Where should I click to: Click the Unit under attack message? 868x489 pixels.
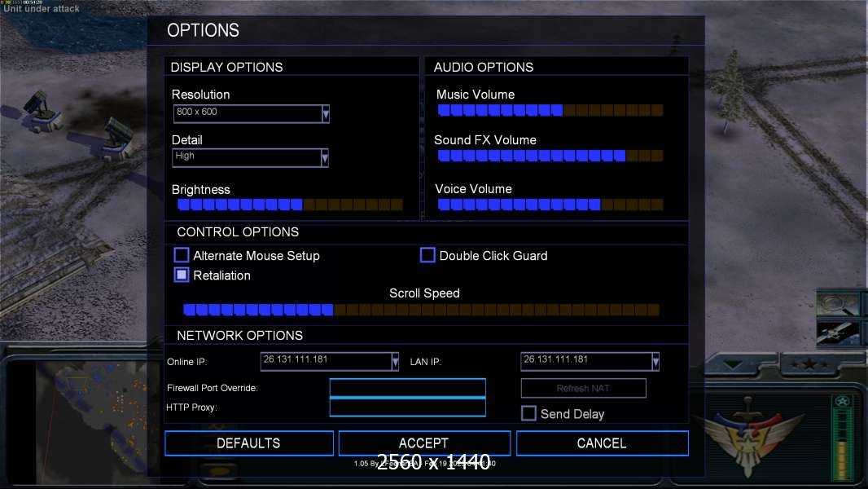click(x=42, y=9)
